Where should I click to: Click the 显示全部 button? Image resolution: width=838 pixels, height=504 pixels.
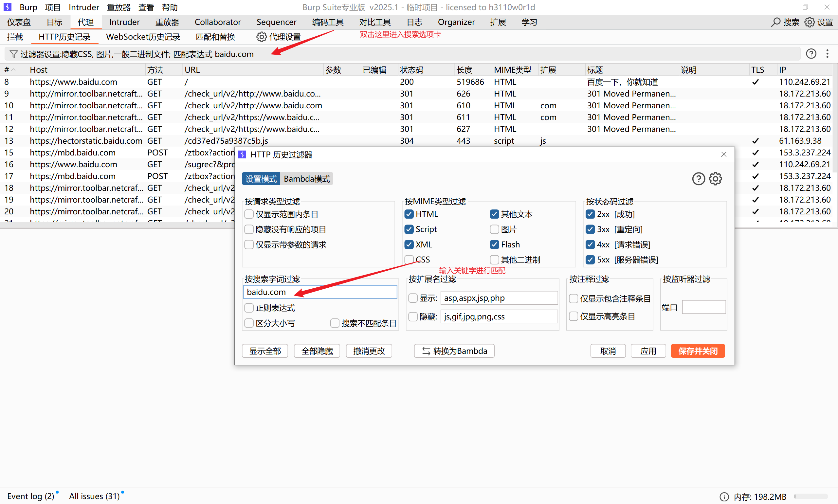[264, 351]
